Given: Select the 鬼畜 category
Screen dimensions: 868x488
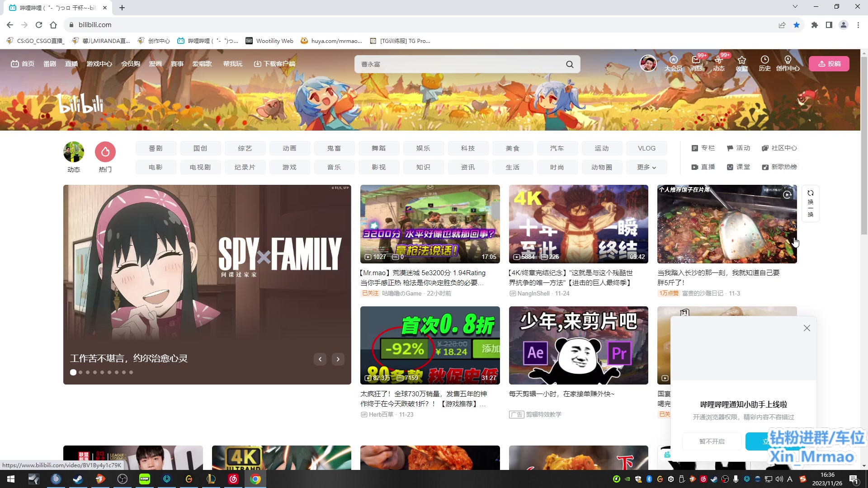Looking at the screenshot, I should tap(334, 148).
